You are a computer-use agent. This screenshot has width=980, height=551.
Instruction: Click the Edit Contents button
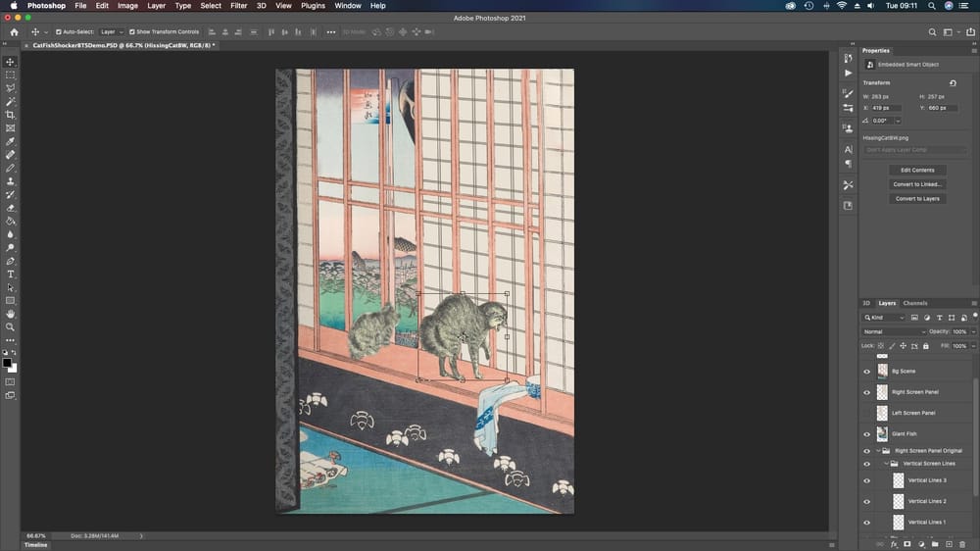pos(917,171)
